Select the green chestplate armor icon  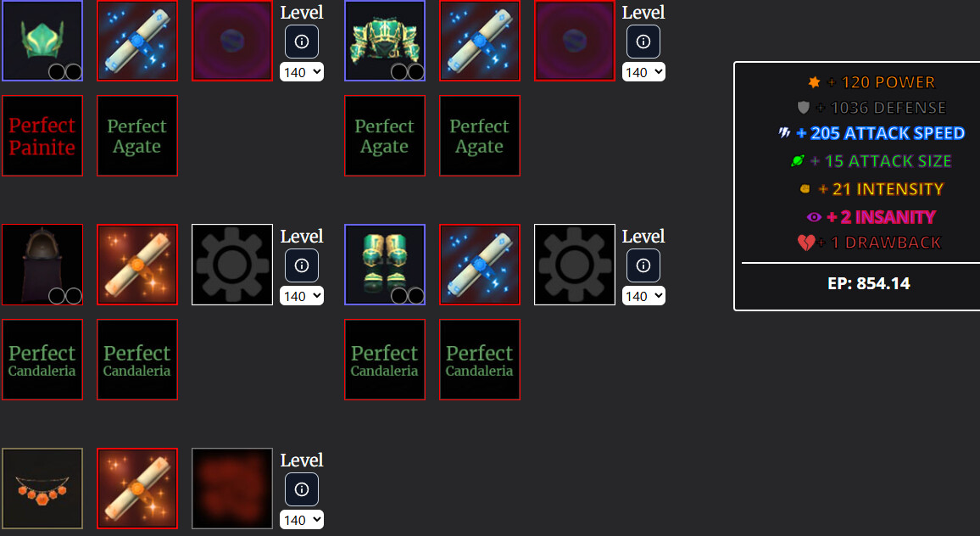[385, 41]
